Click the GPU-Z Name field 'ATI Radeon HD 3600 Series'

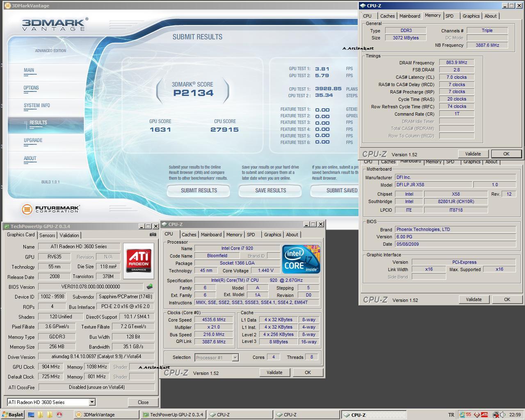coord(79,247)
